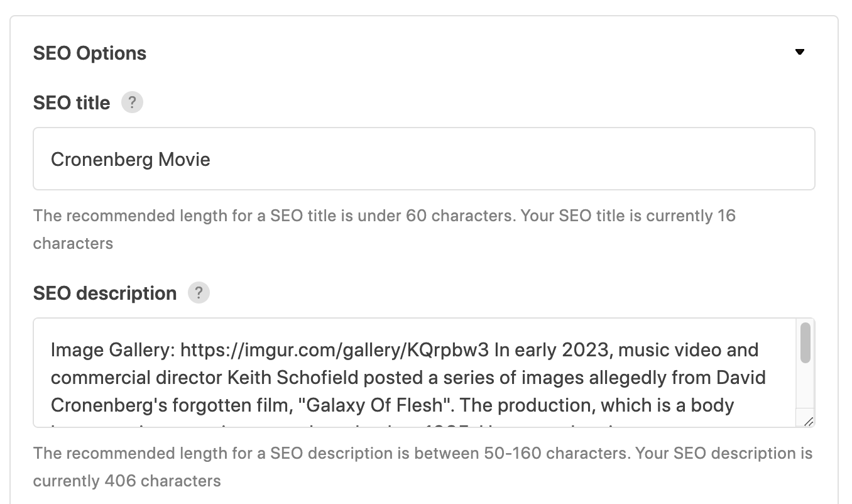Click the textarea resize handle corner
852x504 pixels.
tap(808, 422)
